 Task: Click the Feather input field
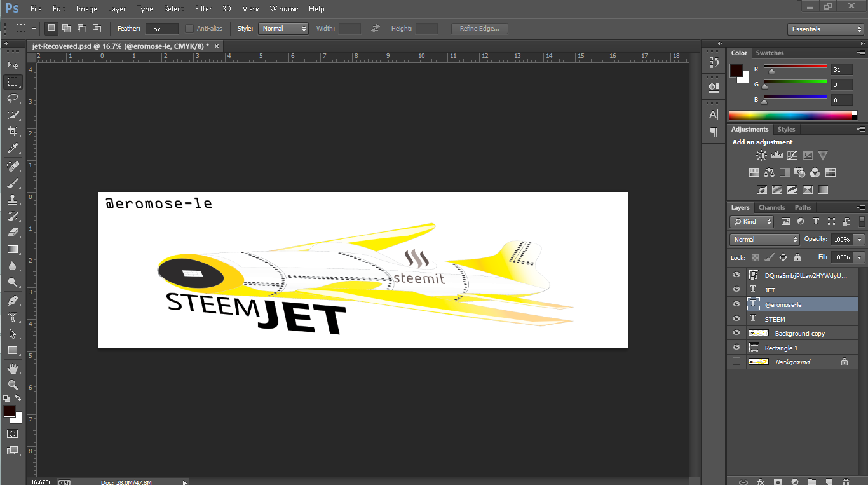click(162, 29)
